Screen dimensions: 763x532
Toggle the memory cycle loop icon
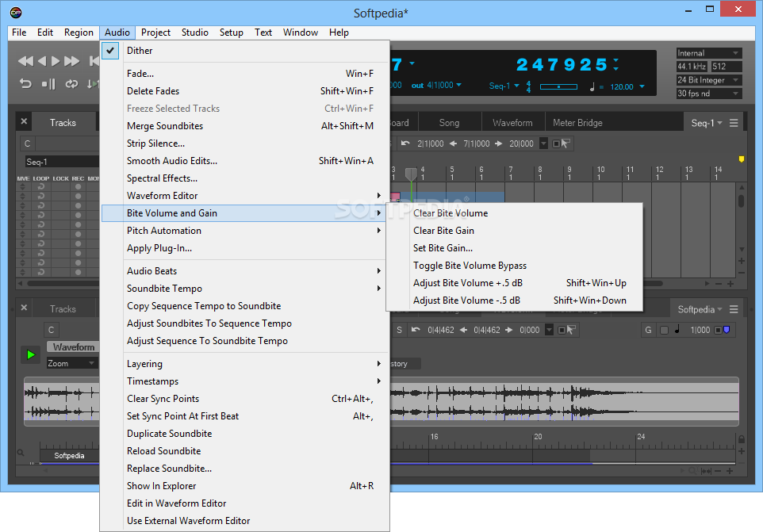71,84
